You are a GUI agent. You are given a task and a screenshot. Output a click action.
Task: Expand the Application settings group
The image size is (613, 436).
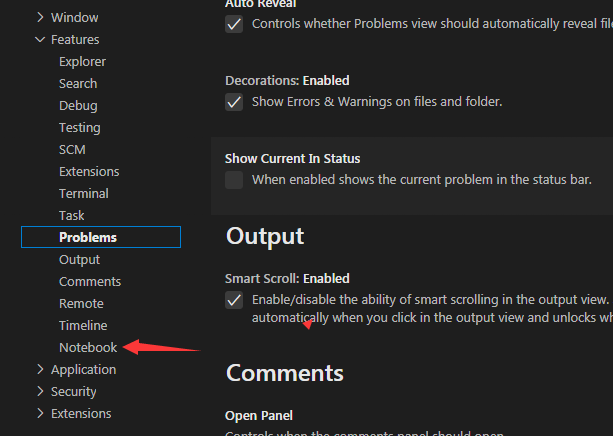point(40,370)
